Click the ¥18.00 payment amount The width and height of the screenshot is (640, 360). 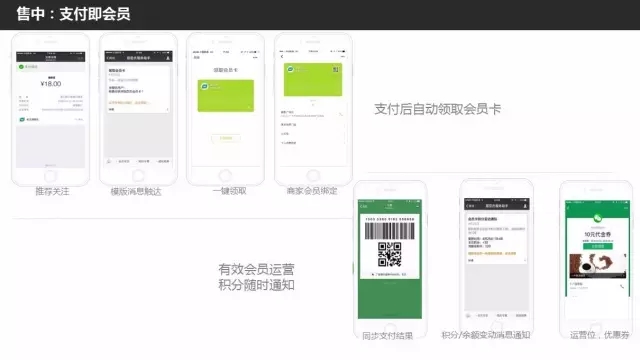coord(51,84)
